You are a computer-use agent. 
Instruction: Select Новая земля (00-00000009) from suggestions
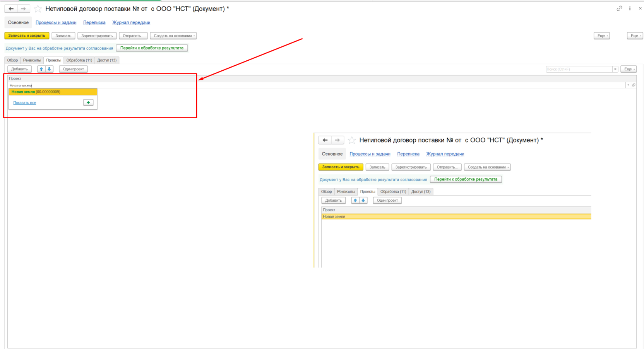coord(53,92)
